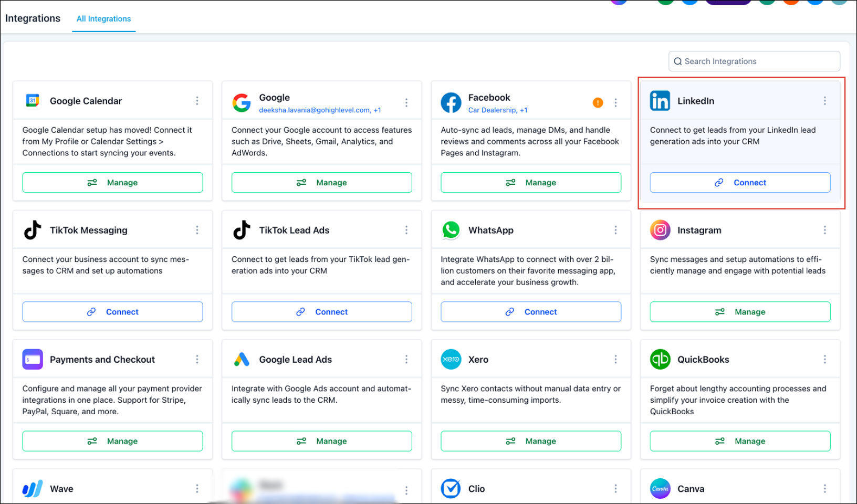Click the Clio checkmark logo icon
857x504 pixels.
pyautogui.click(x=451, y=489)
